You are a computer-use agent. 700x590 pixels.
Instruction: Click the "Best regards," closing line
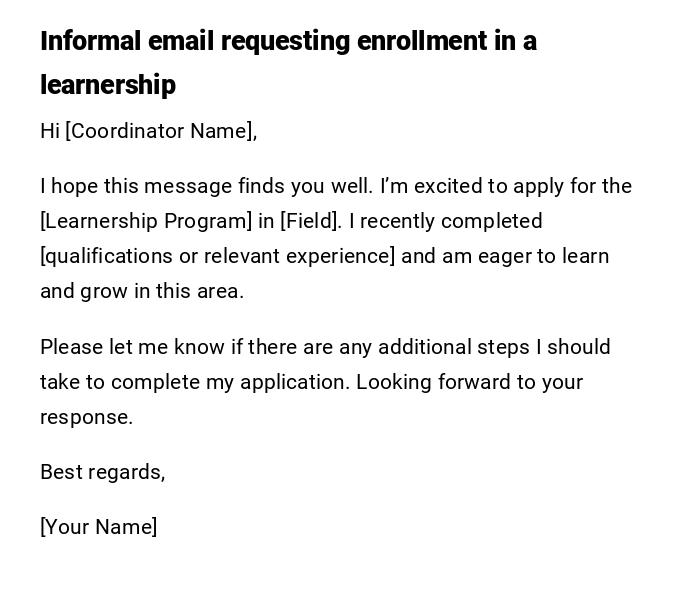coord(102,472)
